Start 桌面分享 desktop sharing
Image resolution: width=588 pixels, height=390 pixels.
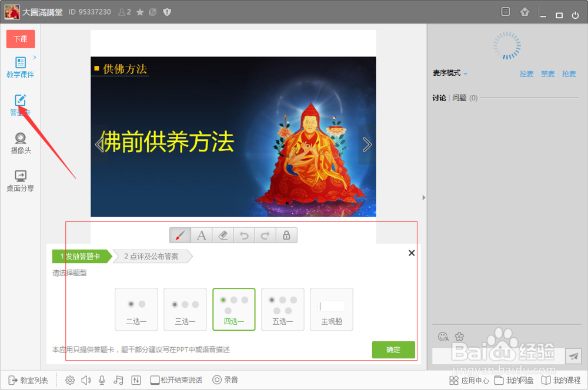[20, 181]
